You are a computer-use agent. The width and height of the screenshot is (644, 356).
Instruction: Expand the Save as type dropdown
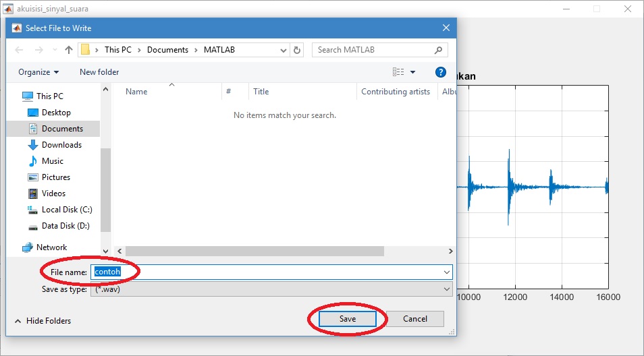pyautogui.click(x=446, y=289)
